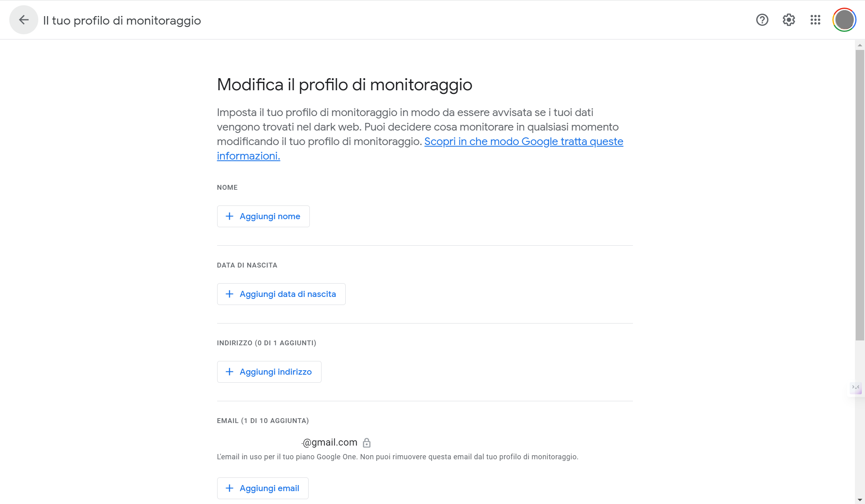
Task: Click the profile avatar
Action: pos(844,19)
